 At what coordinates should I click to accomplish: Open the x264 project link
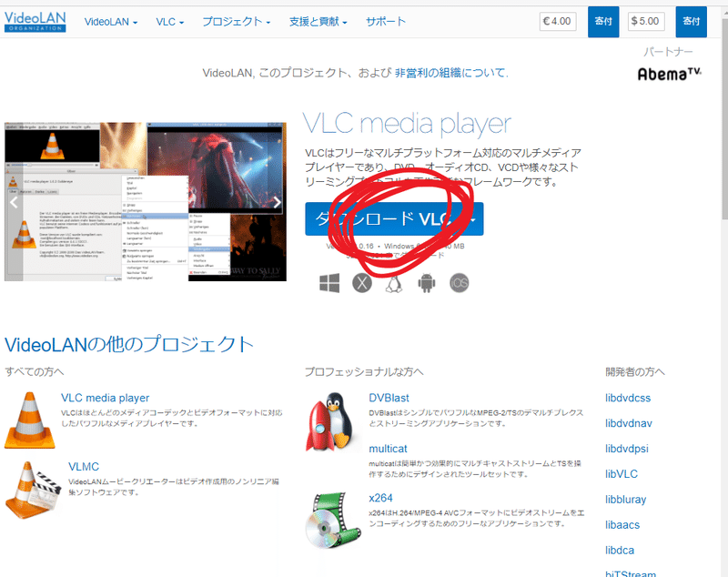coord(380,498)
